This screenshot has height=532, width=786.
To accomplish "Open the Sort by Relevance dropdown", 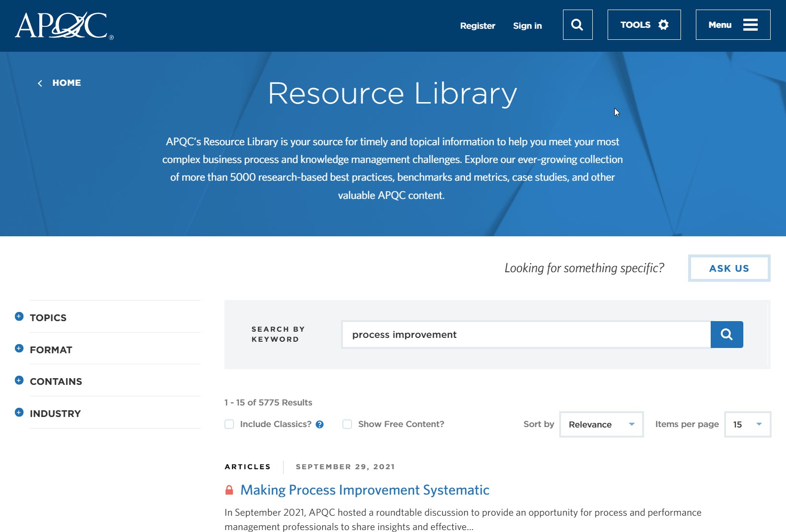I will click(x=601, y=425).
